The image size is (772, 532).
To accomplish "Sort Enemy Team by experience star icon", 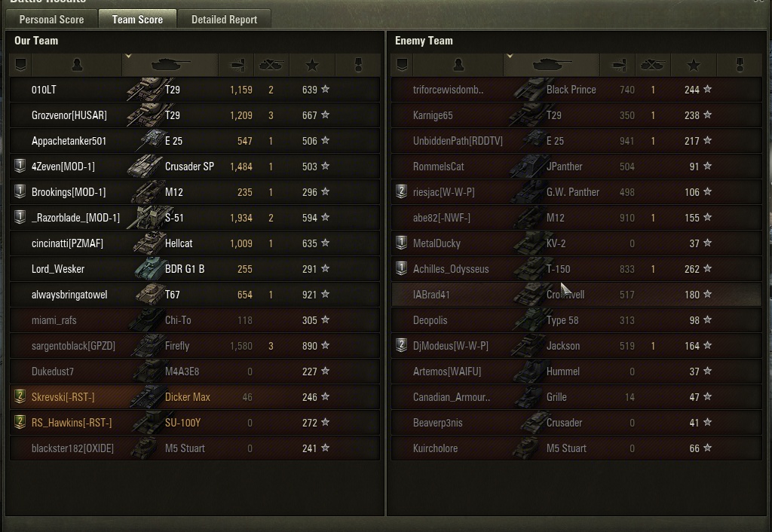I will click(x=694, y=66).
